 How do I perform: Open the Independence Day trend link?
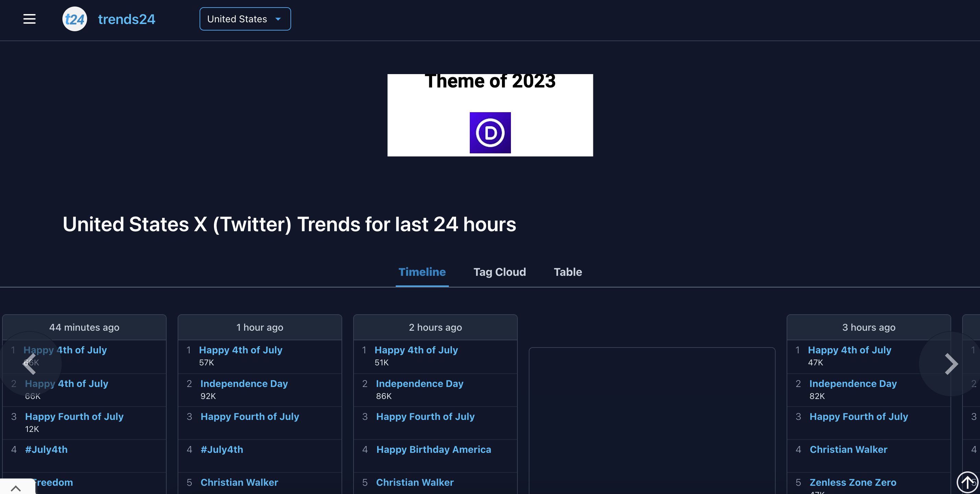[244, 383]
